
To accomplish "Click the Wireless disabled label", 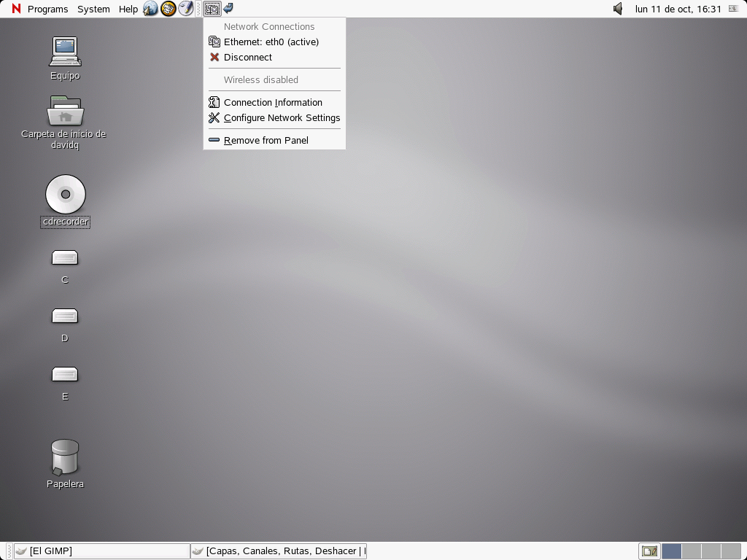I will point(261,80).
